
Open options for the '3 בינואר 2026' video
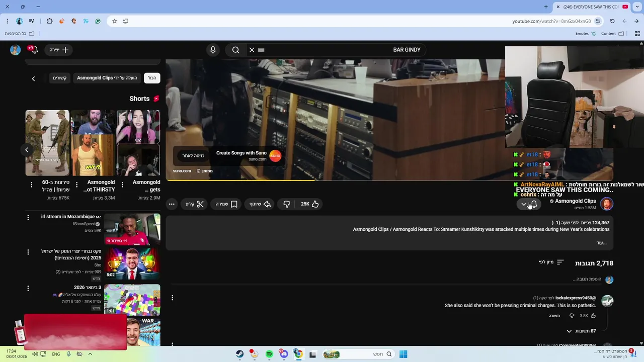tap(28, 288)
